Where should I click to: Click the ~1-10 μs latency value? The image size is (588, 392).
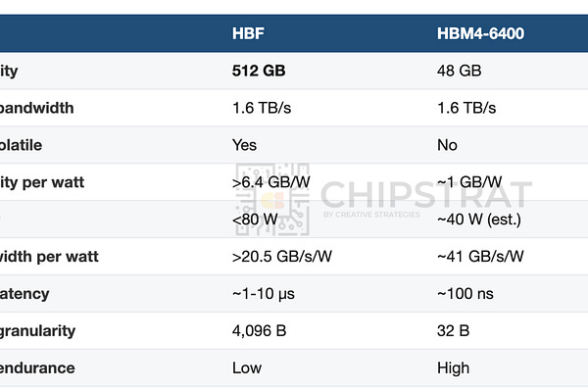[x=264, y=293]
